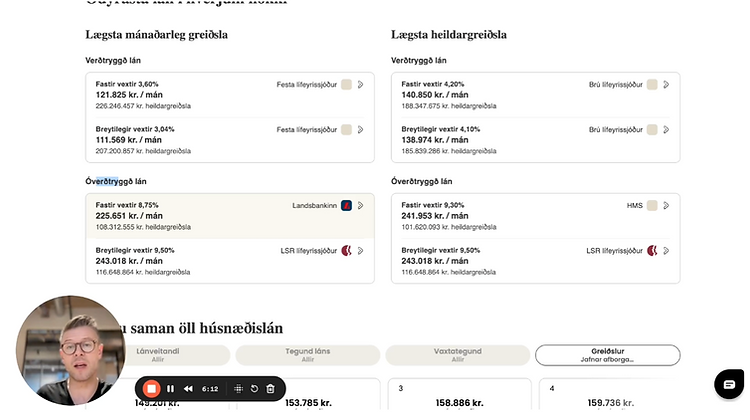The height and width of the screenshot is (420, 750).
Task: Open the drawing tool grid icon
Action: pyautogui.click(x=238, y=388)
